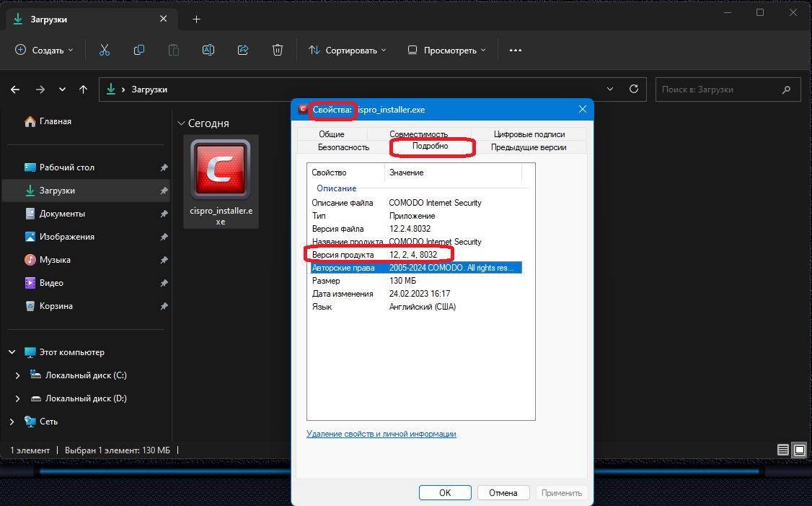Screen dimensions: 812x506
Task: Click the pin icon next to Документы
Action: point(164,214)
